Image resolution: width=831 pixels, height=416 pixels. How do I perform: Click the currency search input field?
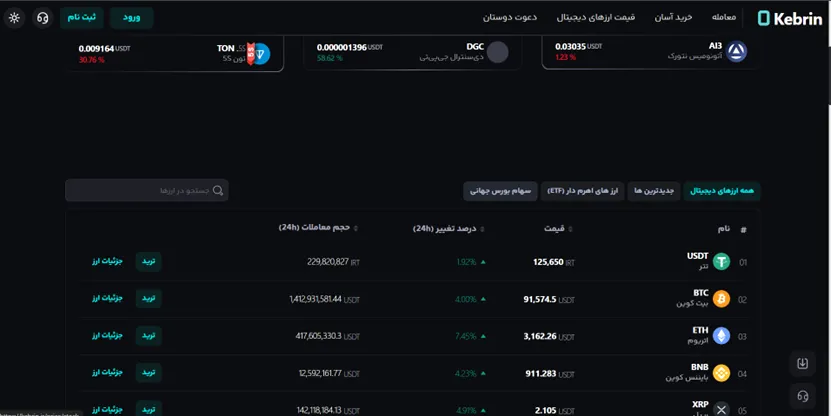pos(147,190)
